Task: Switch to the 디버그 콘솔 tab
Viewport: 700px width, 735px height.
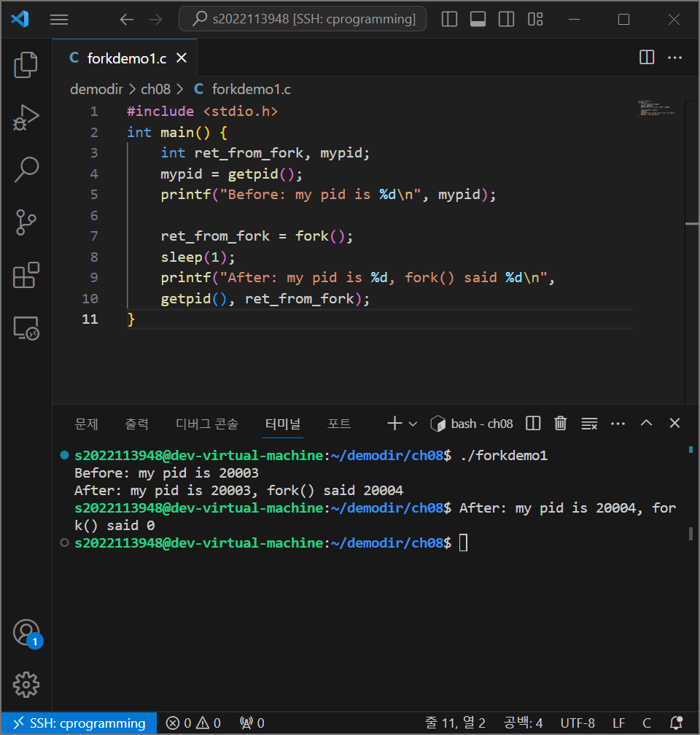Action: tap(207, 424)
